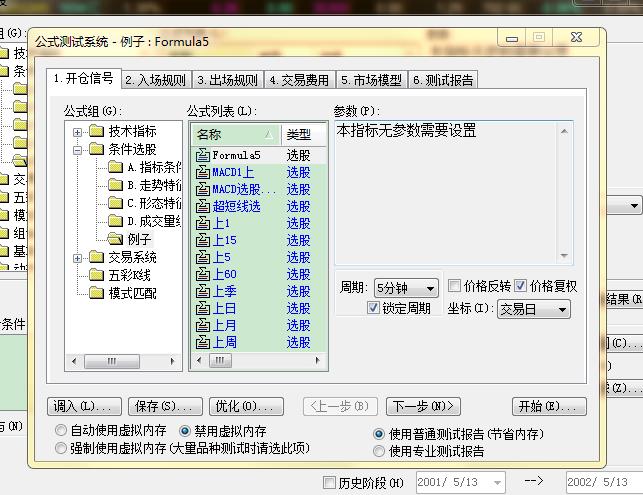Click the 上日 formula icon
This screenshot has width=643, height=495.
tap(203, 308)
